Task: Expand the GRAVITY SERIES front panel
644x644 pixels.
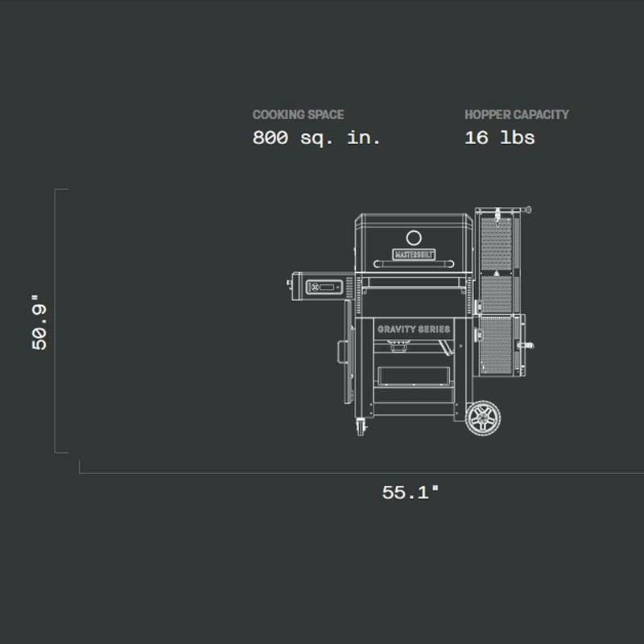Action: 415,328
